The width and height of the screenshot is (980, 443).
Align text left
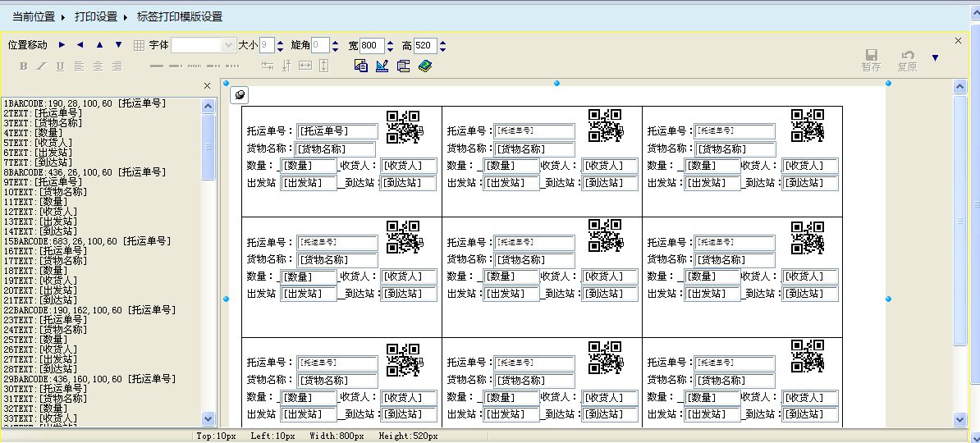(x=79, y=66)
